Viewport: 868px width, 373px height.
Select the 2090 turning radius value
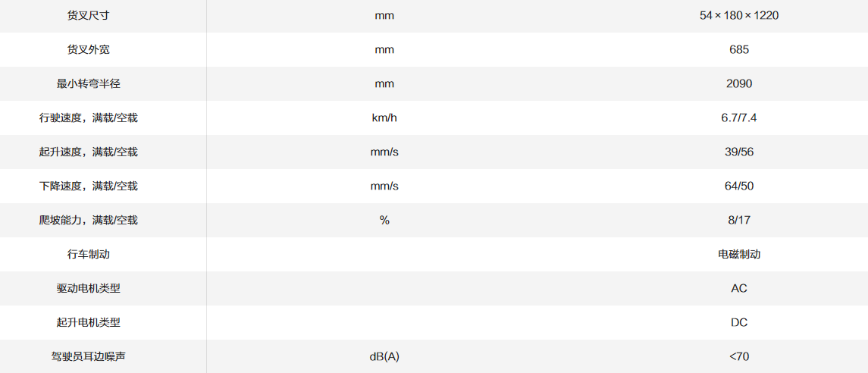(739, 83)
